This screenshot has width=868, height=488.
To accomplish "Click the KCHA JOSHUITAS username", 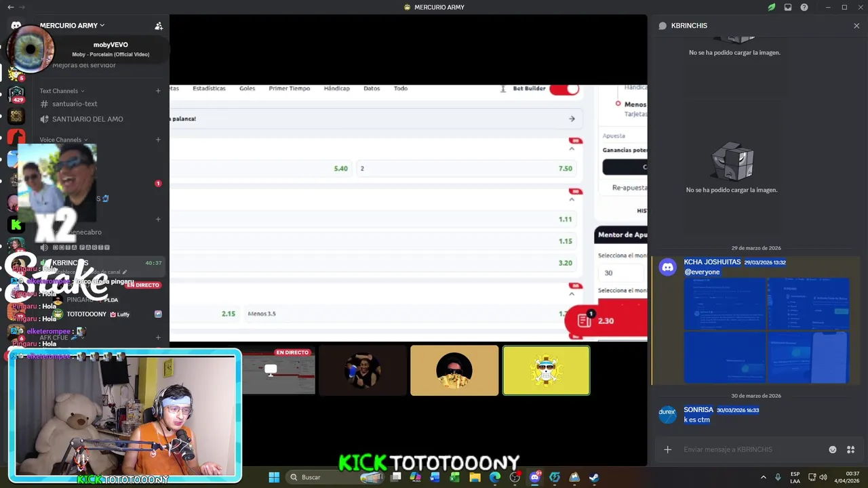I will click(x=712, y=262).
